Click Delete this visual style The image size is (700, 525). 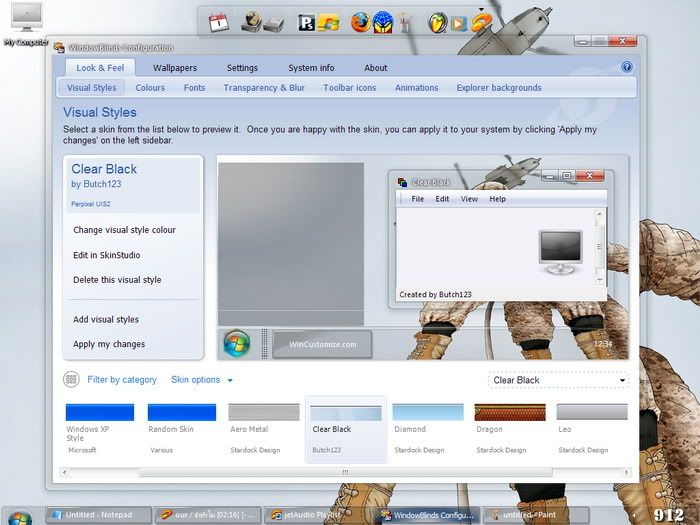pyautogui.click(x=117, y=280)
